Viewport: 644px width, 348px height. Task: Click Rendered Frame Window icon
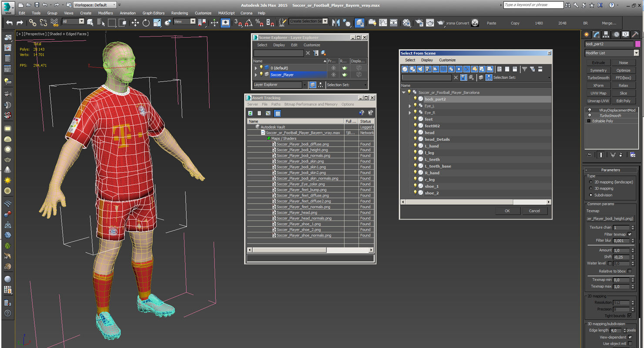click(x=430, y=23)
